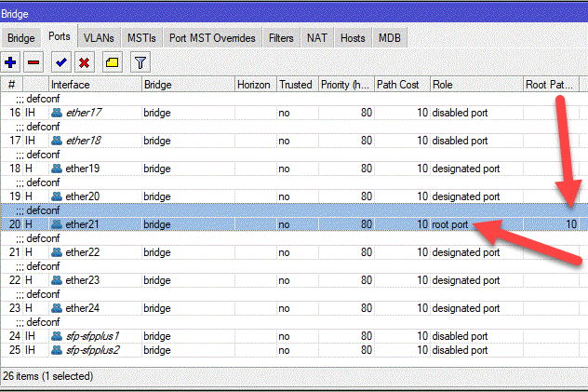Switch to the Bridge tab
588x392 pixels.
tap(21, 38)
